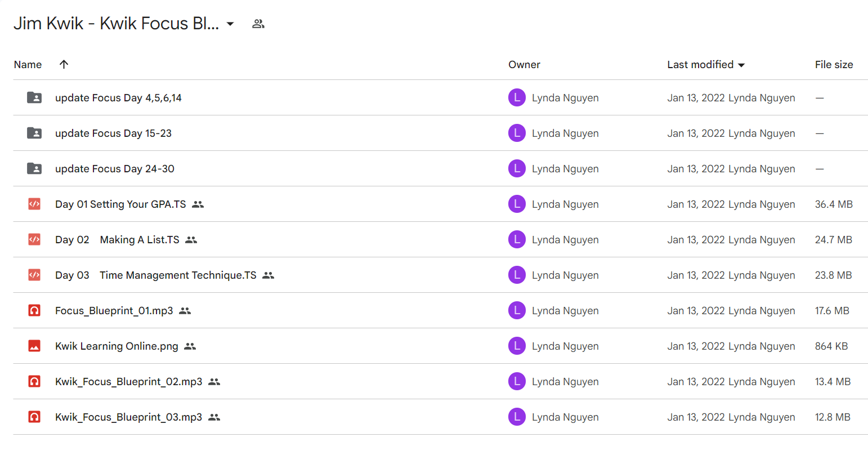868x464 pixels.
Task: Click owner avatar in update Focus Day 4,5,6,14 row
Action: click(x=517, y=97)
